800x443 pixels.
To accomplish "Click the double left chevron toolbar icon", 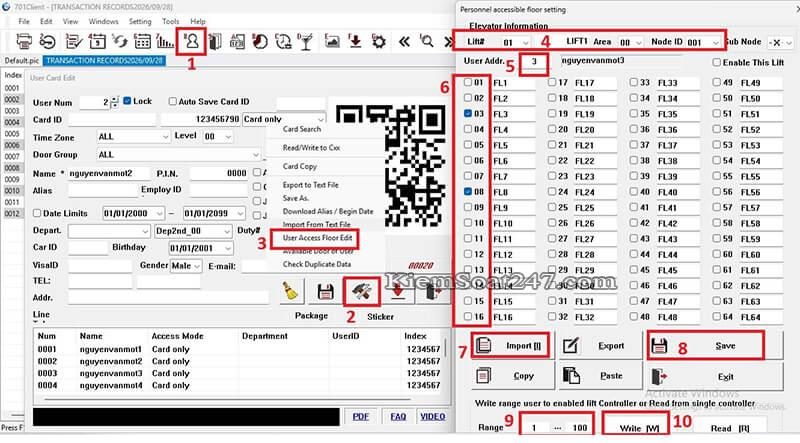I will [404, 41].
